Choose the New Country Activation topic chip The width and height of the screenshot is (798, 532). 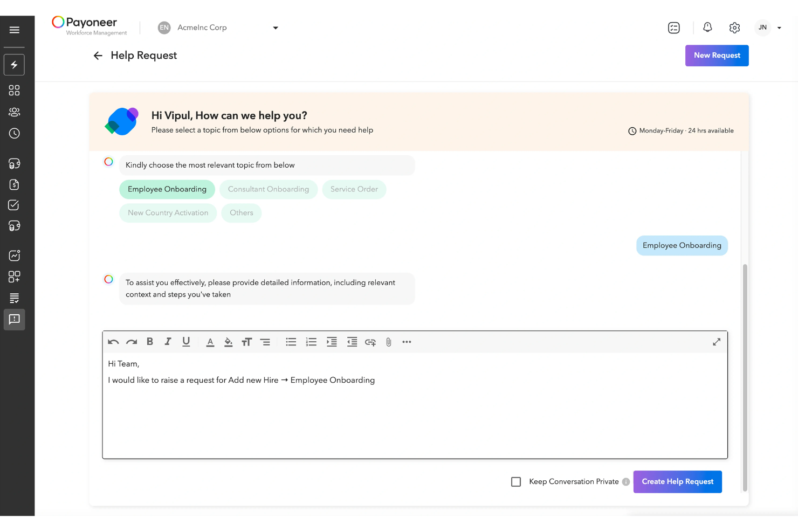[x=168, y=213]
